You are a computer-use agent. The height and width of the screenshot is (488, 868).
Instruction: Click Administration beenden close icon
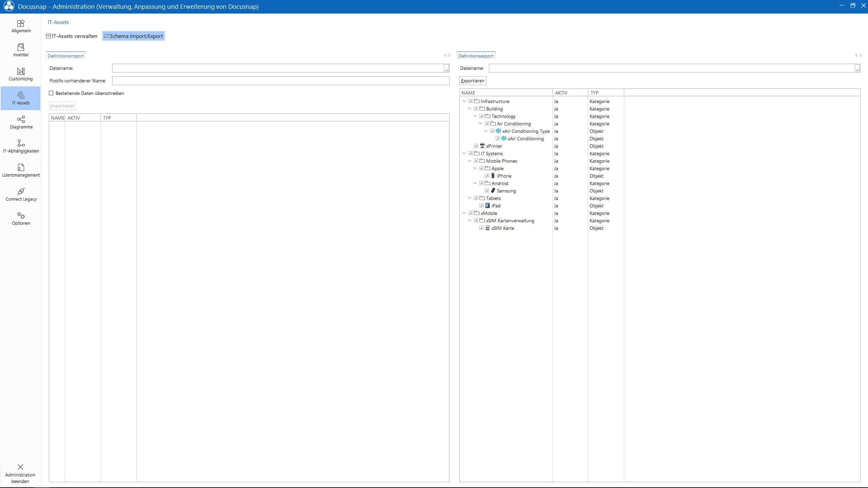click(20, 467)
